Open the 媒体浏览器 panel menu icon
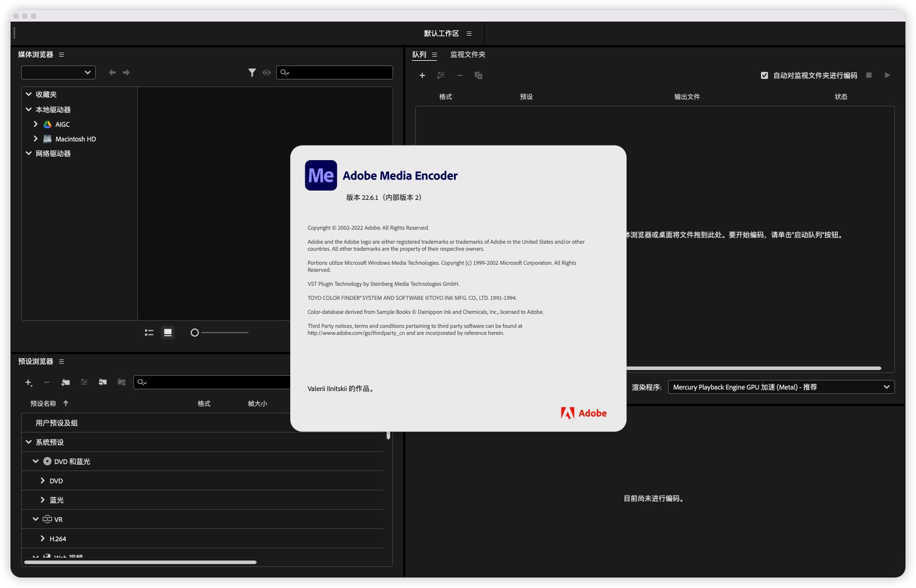This screenshot has width=916, height=588. (x=61, y=55)
